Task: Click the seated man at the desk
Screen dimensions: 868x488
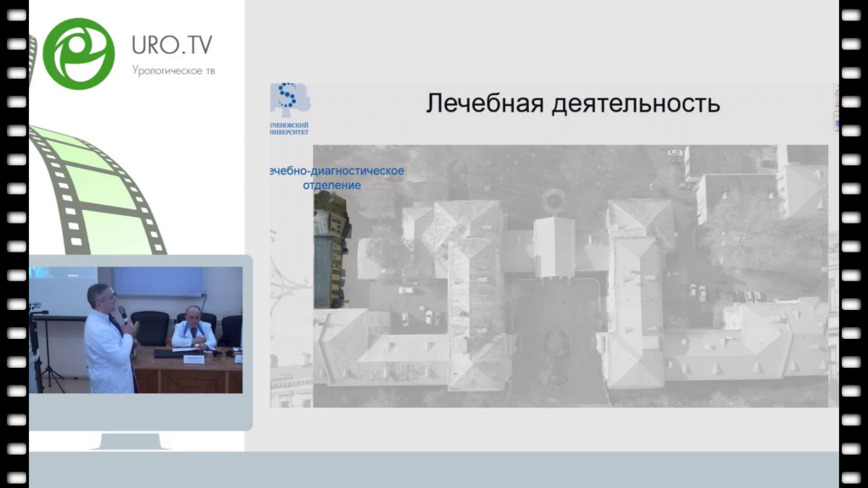Action: [x=193, y=329]
